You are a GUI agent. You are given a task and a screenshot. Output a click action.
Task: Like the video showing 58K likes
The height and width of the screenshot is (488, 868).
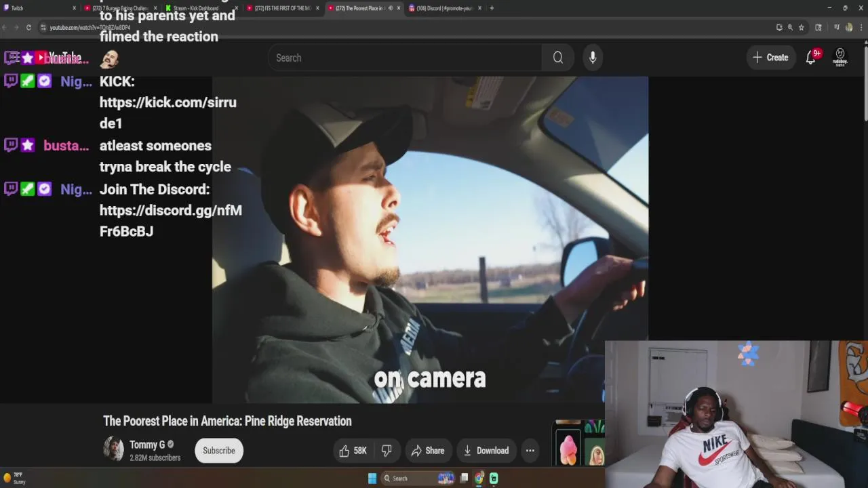[x=353, y=451]
